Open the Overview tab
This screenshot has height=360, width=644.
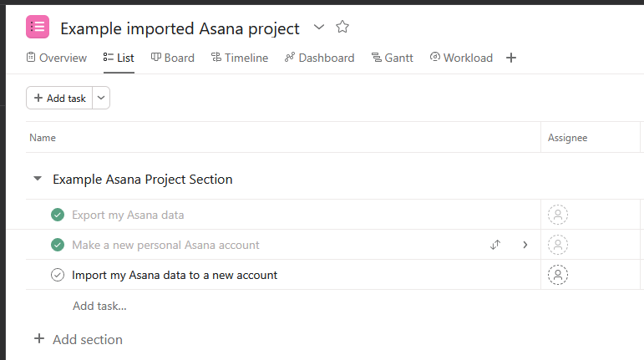pos(57,58)
